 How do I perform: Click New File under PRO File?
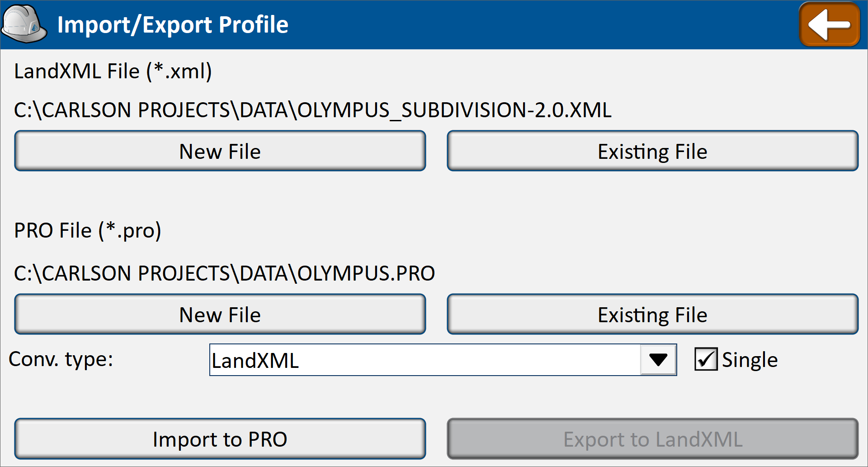click(220, 315)
